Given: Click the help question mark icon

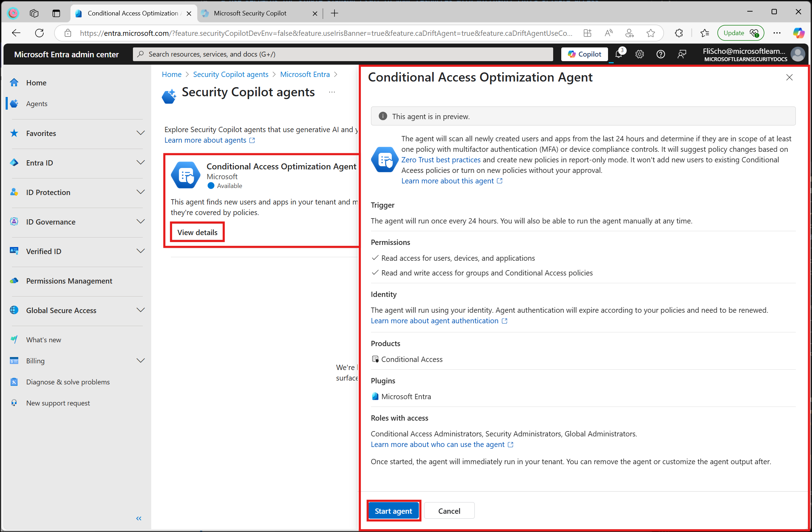Looking at the screenshot, I should [660, 54].
